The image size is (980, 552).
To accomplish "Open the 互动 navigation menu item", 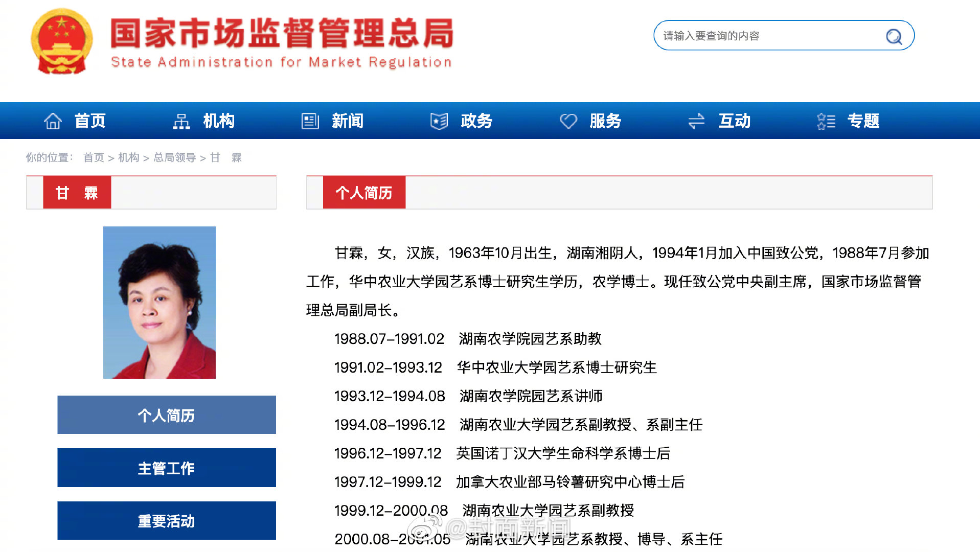I will point(735,121).
